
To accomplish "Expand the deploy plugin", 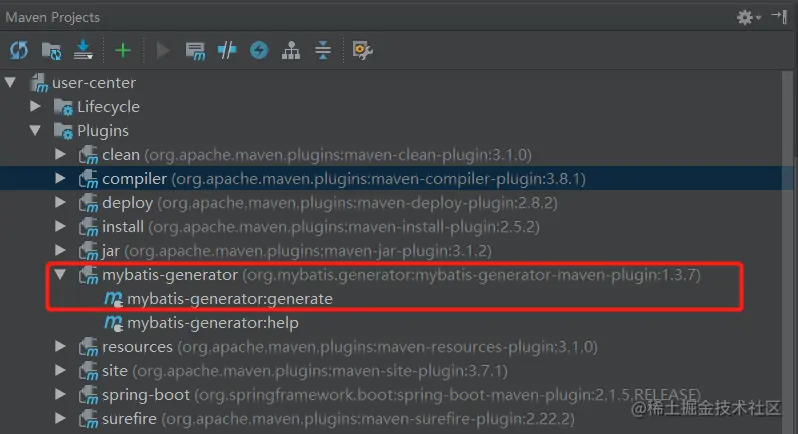I will [x=60, y=202].
